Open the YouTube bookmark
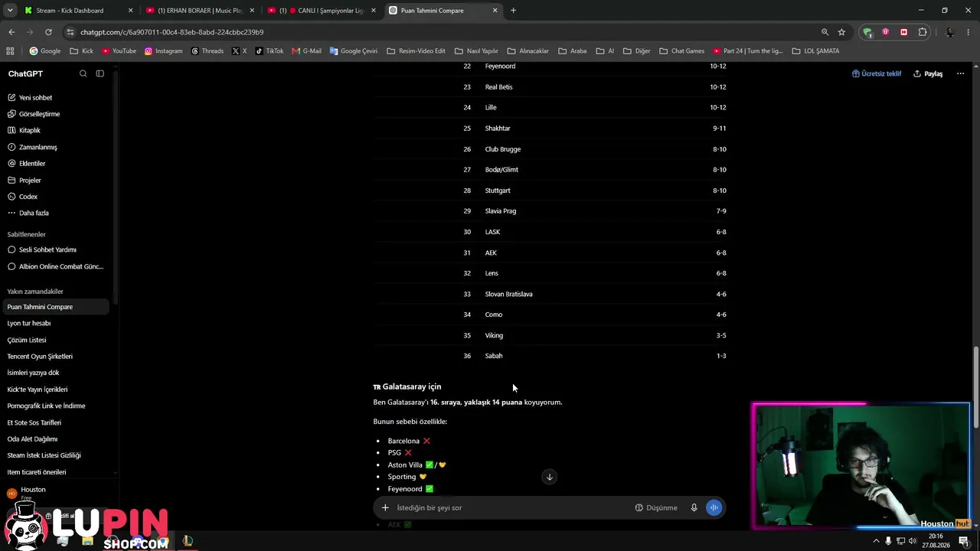The height and width of the screenshot is (551, 980). click(x=119, y=51)
